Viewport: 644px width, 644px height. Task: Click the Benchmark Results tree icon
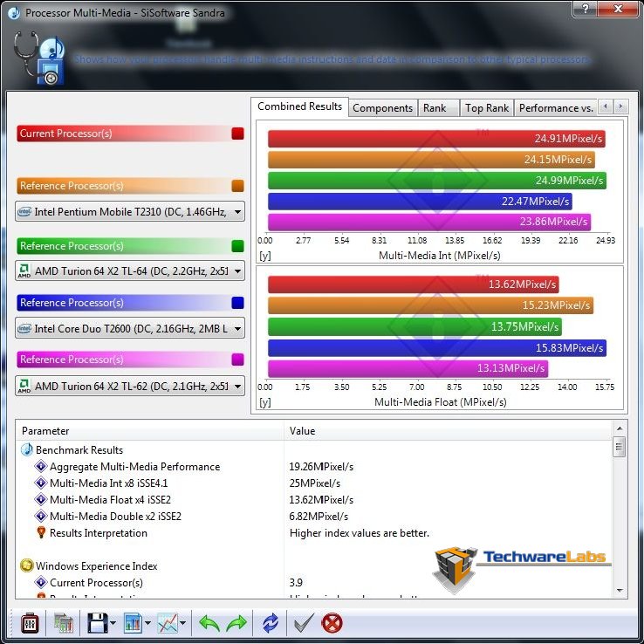pyautogui.click(x=27, y=449)
